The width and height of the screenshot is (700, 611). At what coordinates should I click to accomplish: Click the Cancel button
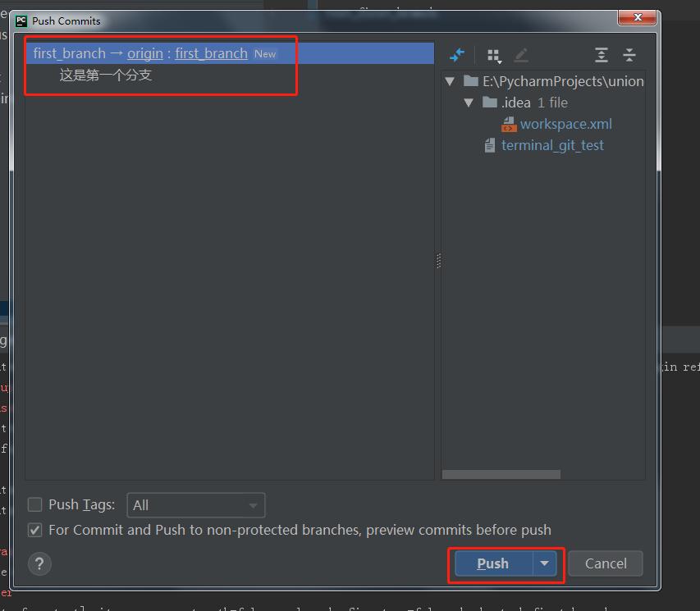pyautogui.click(x=606, y=563)
